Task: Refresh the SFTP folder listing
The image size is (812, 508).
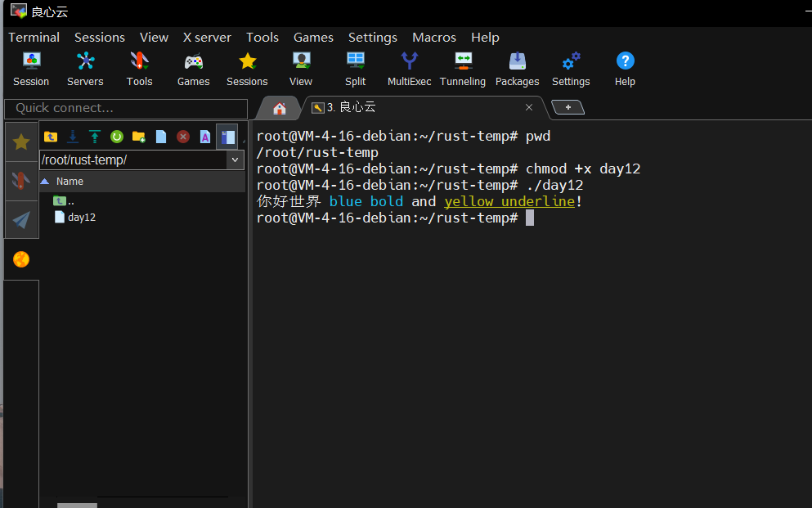Action: [x=117, y=137]
